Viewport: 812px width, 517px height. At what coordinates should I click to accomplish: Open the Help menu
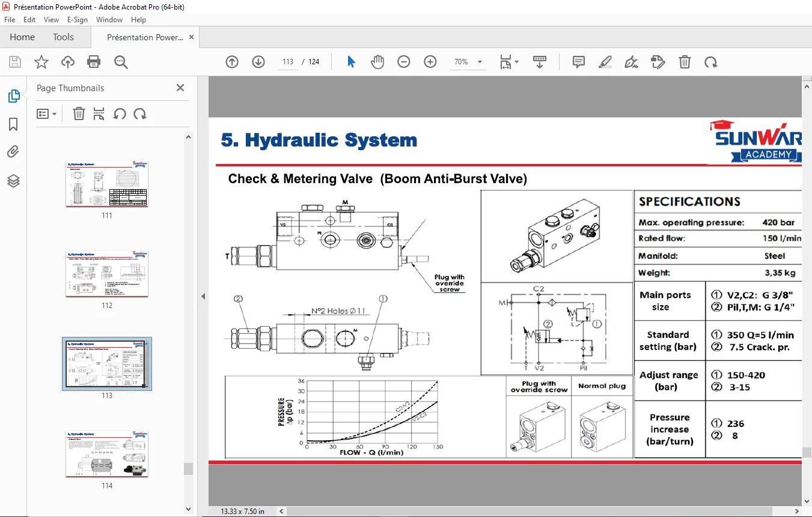click(x=138, y=20)
